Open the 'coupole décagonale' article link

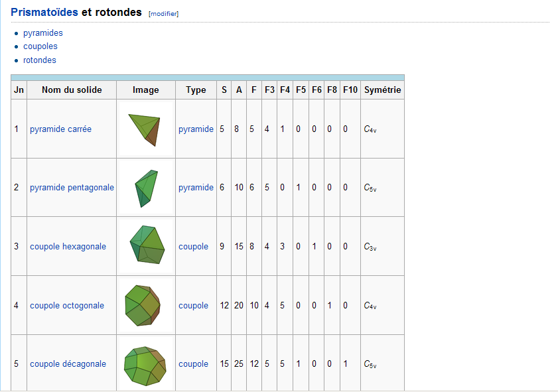pos(68,364)
